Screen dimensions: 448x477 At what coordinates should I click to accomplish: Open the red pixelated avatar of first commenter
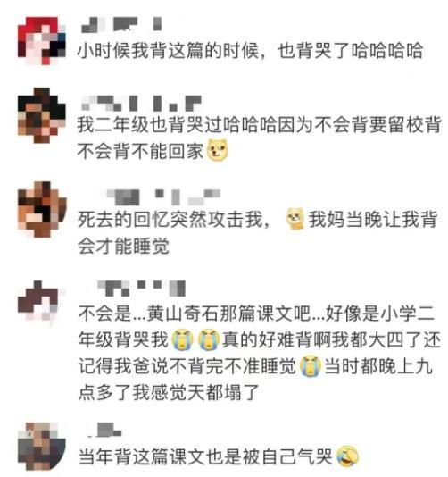(x=42, y=41)
